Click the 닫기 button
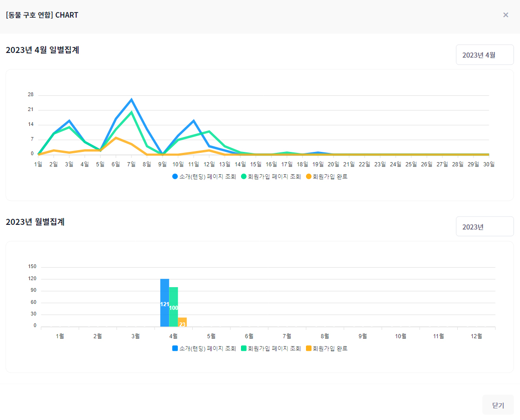This screenshot has height=420, width=520. [x=498, y=405]
